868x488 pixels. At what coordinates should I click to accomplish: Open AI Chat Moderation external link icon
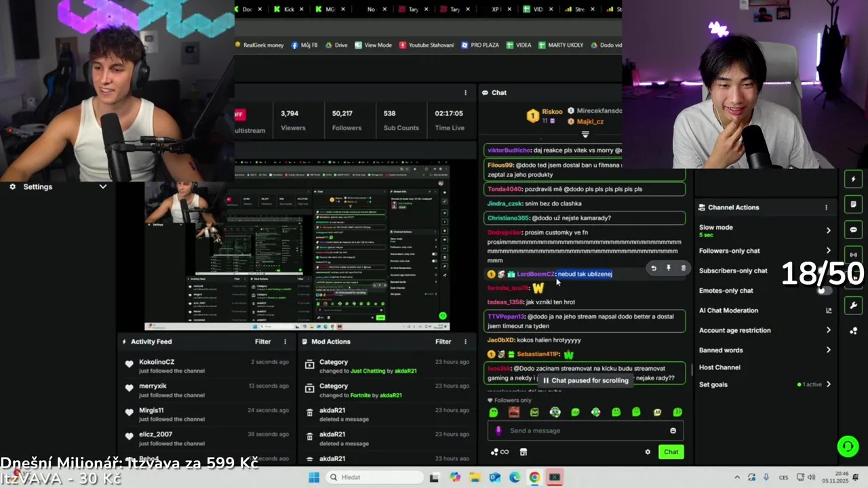click(828, 310)
